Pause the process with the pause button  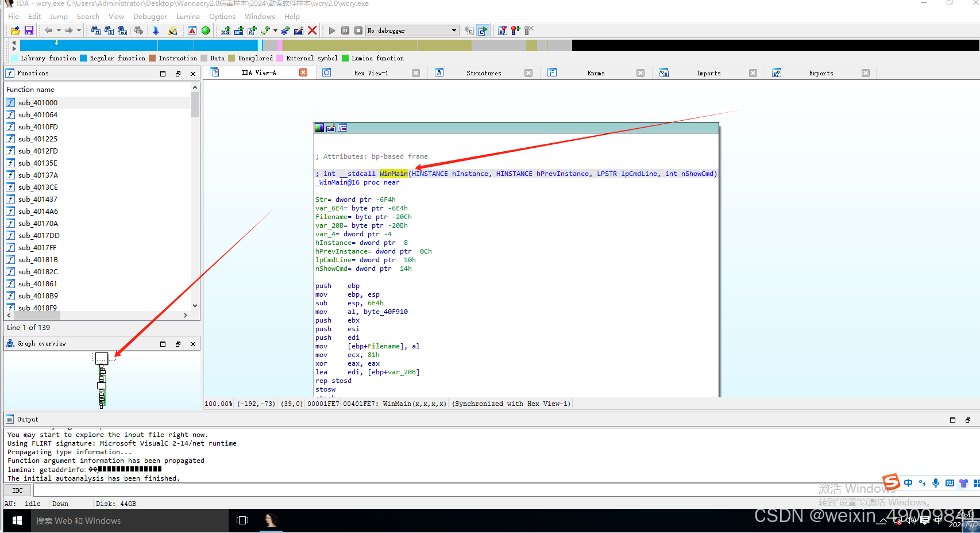[x=345, y=30]
